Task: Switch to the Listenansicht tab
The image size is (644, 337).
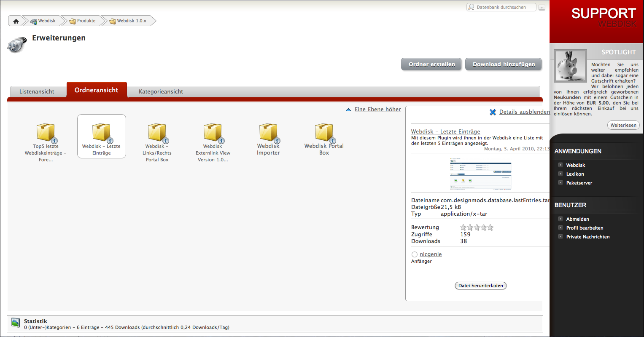Action: point(37,91)
